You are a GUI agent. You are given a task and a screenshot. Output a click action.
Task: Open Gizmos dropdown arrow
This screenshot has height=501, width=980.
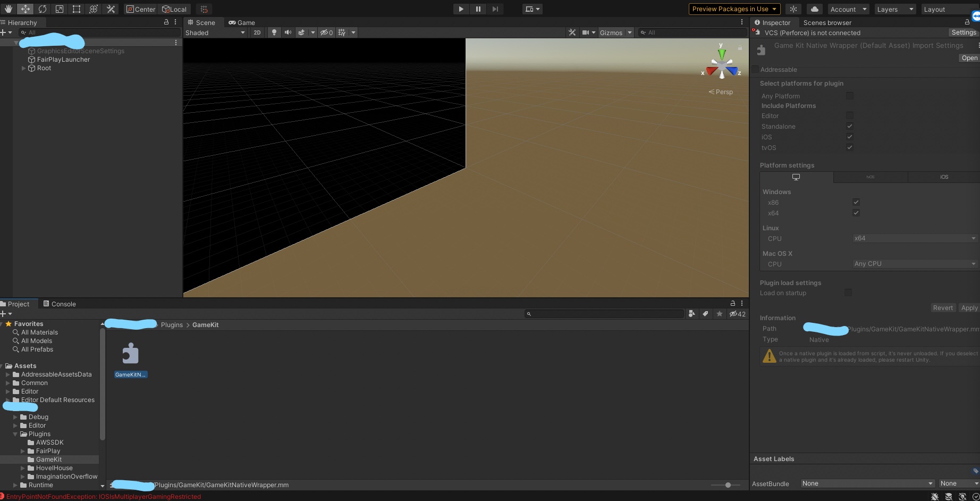[630, 32]
